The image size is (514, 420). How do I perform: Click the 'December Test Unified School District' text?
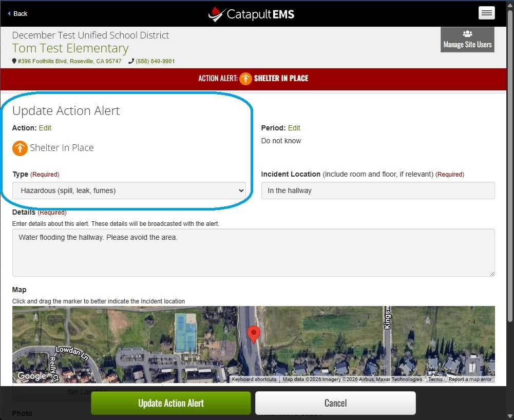tap(90, 35)
